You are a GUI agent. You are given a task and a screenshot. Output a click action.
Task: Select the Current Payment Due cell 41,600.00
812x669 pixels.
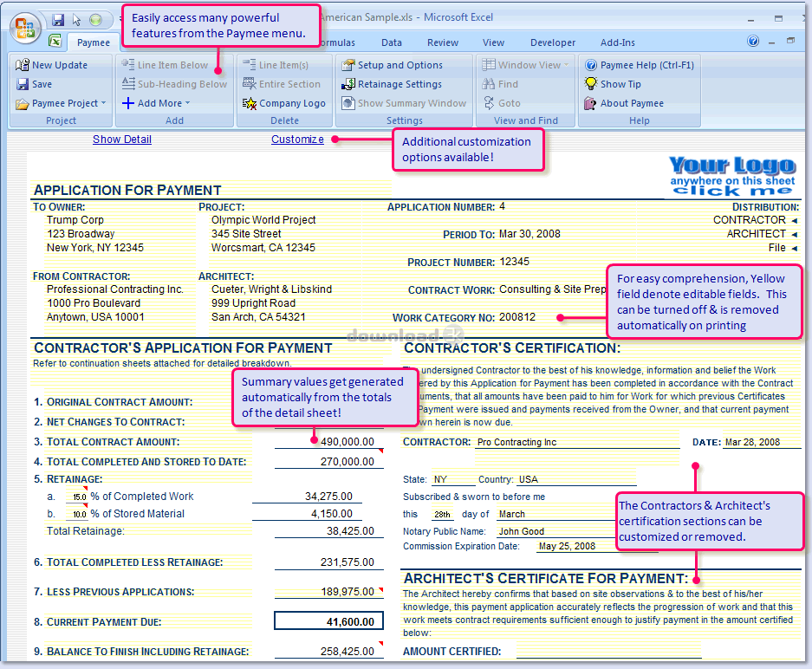click(x=328, y=621)
